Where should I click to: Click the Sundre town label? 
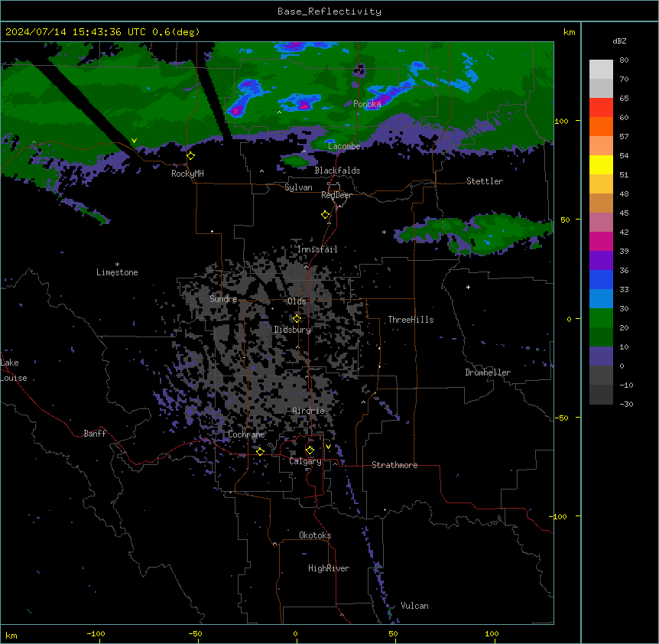pyautogui.click(x=223, y=299)
